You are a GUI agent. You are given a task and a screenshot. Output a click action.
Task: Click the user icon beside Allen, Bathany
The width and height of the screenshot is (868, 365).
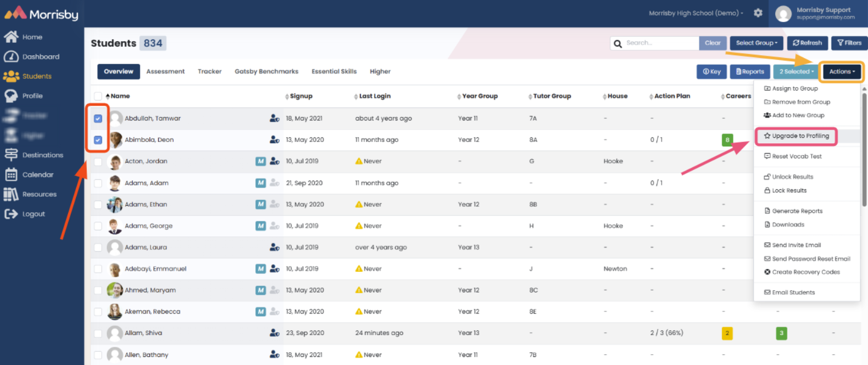pos(275,354)
